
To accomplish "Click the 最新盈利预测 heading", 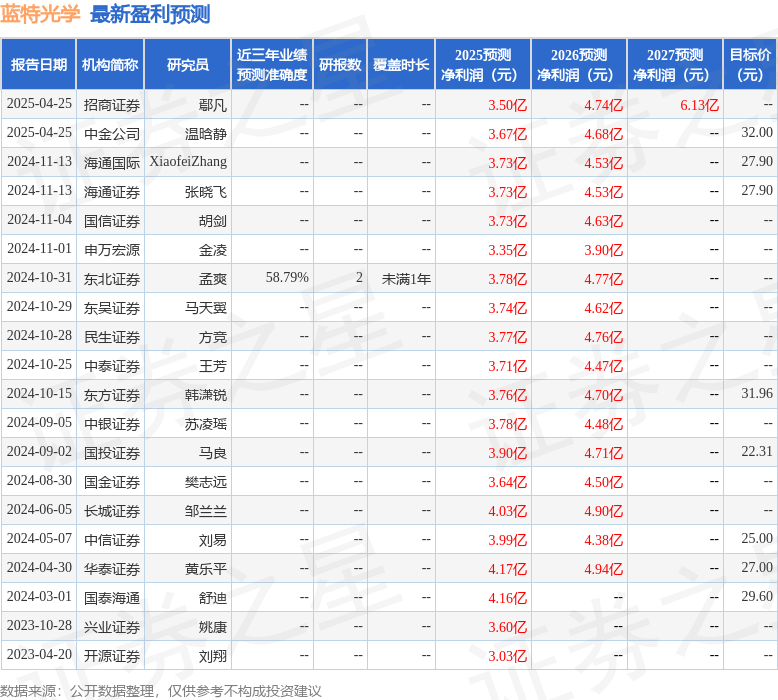I will click(x=150, y=14).
